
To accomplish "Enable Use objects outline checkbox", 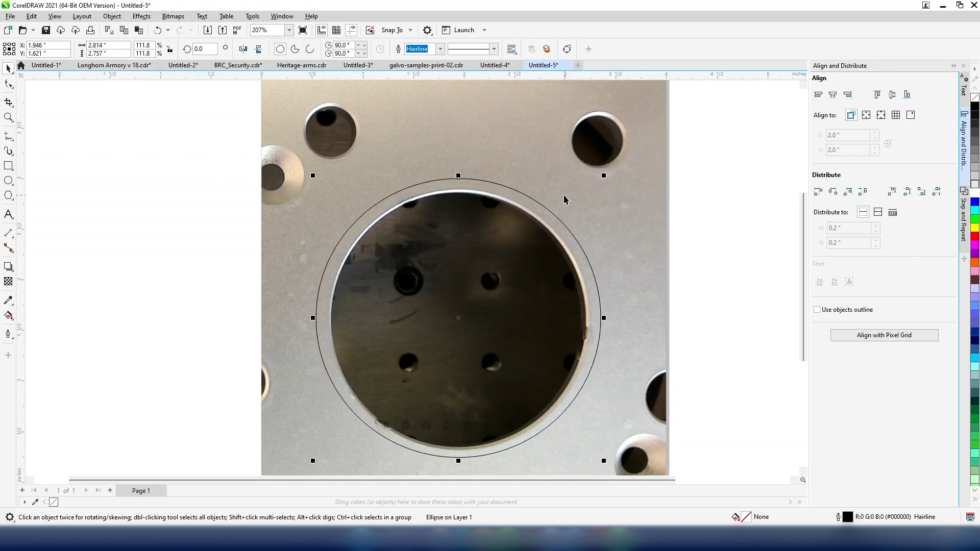I will click(817, 310).
